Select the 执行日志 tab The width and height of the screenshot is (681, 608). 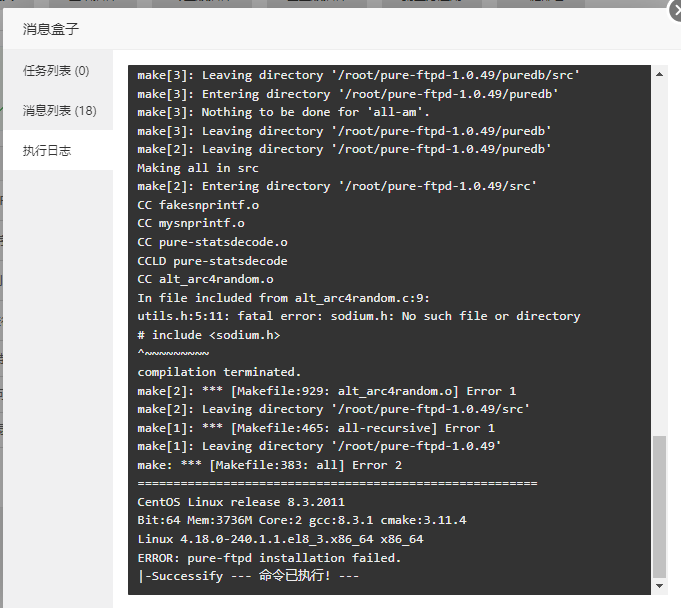click(46, 151)
